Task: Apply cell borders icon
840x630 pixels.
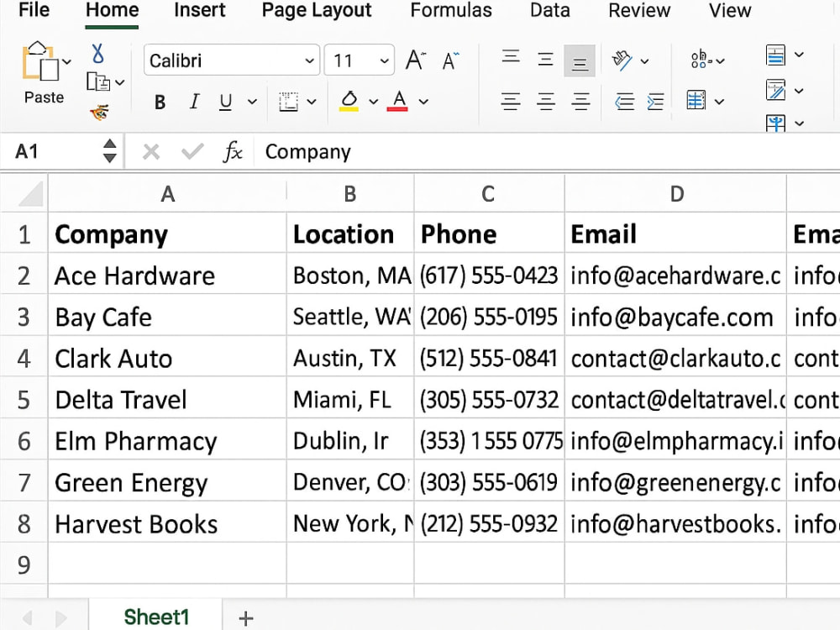Action: [289, 102]
